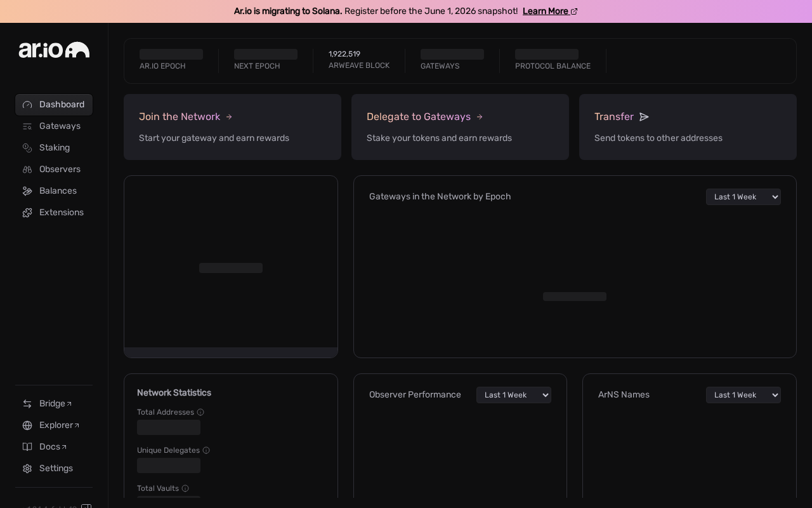The image size is (812, 508).
Task: Select Dashboard in the sidebar
Action: (x=54, y=105)
